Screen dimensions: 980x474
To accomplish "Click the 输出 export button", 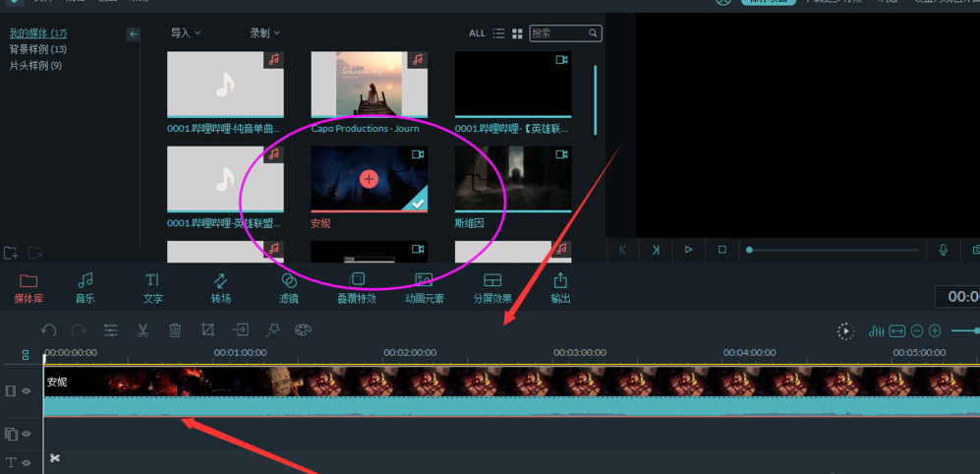I will (x=560, y=288).
